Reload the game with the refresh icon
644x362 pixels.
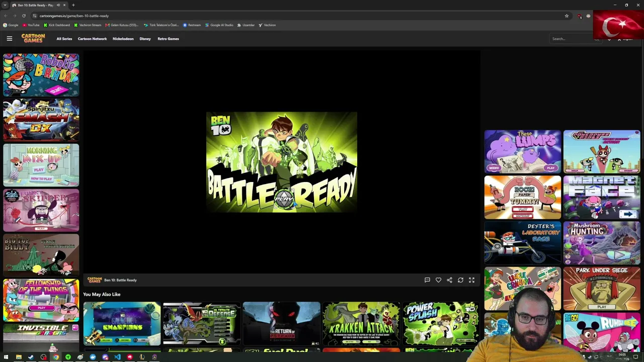click(x=460, y=280)
